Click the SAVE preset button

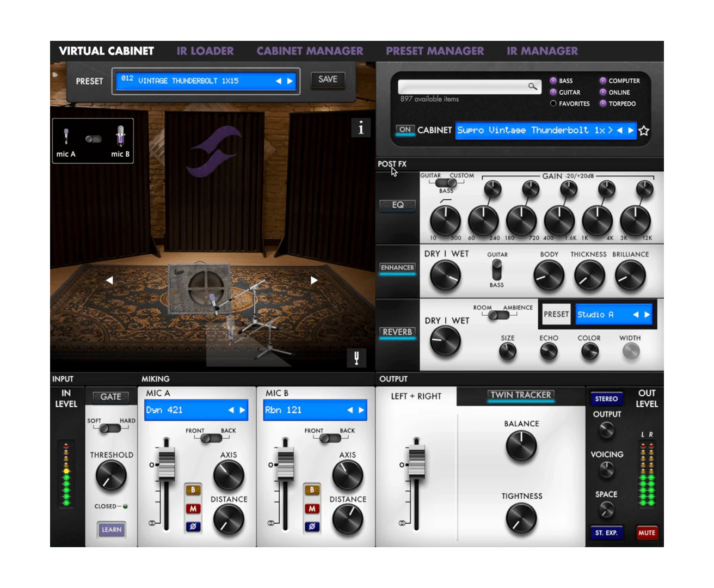tap(328, 79)
